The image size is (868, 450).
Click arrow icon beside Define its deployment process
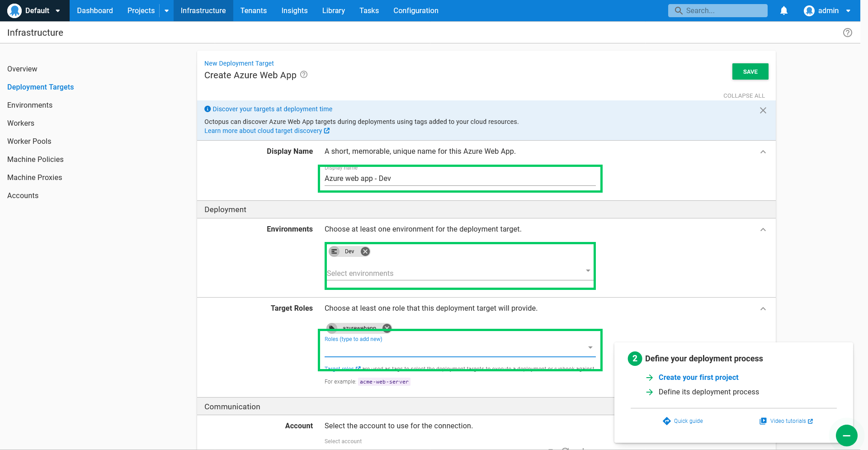(650, 392)
